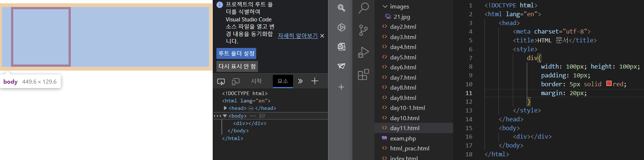Collapse the images folder in explorer
The width and height of the screenshot is (644, 160).
[385, 6]
